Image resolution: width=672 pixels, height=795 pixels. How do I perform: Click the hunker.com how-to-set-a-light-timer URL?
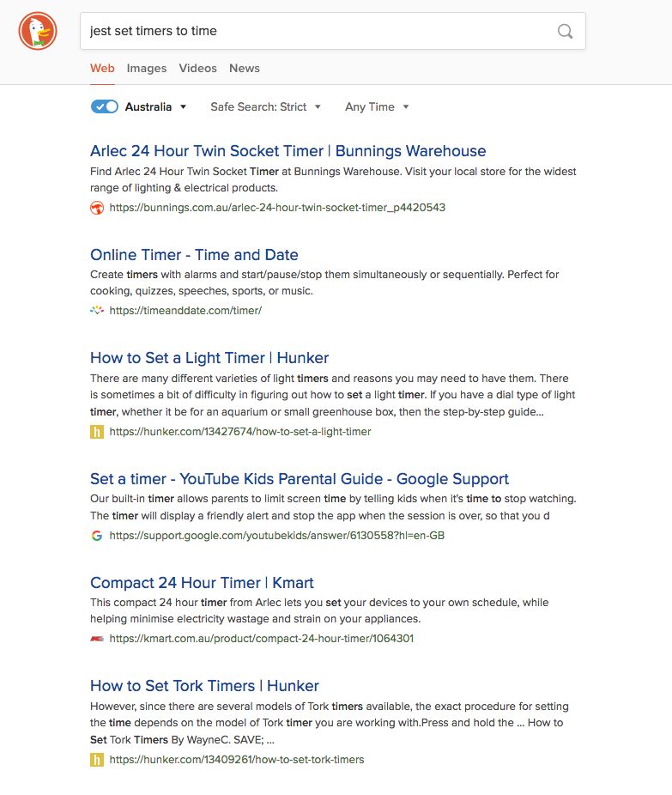click(240, 432)
